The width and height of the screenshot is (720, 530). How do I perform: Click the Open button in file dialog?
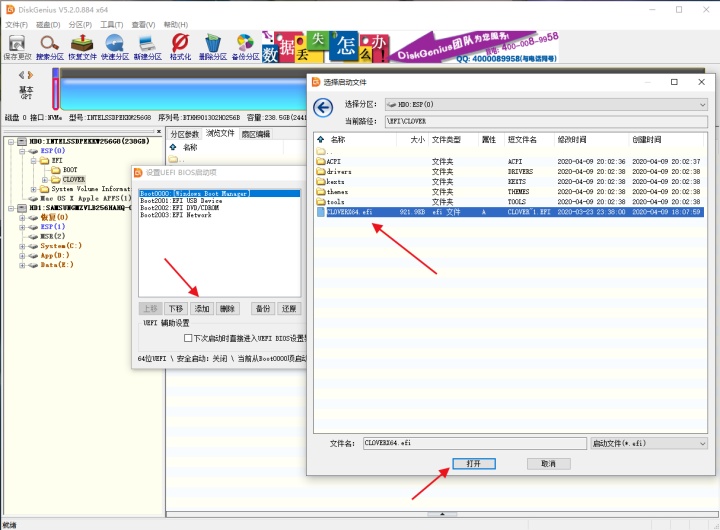coord(474,464)
